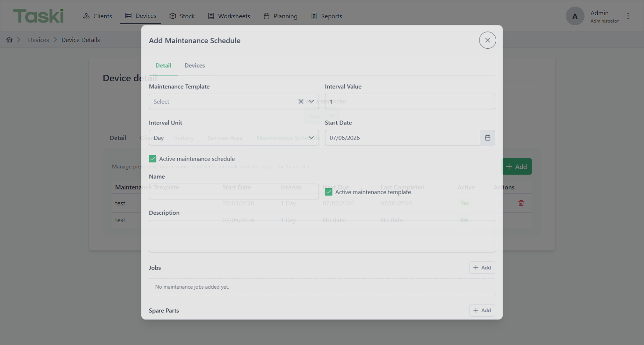Screen dimensions: 644x345
Task: Go to home via breadcrumb house icon
Action: pos(9,40)
